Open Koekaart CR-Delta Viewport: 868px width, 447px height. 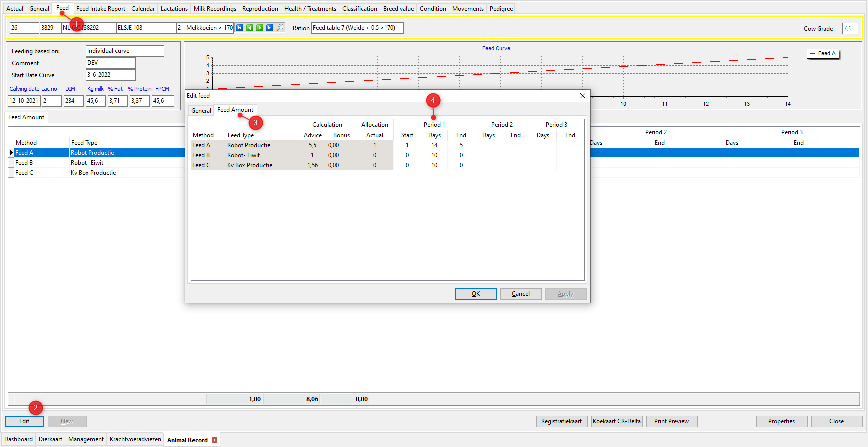617,421
